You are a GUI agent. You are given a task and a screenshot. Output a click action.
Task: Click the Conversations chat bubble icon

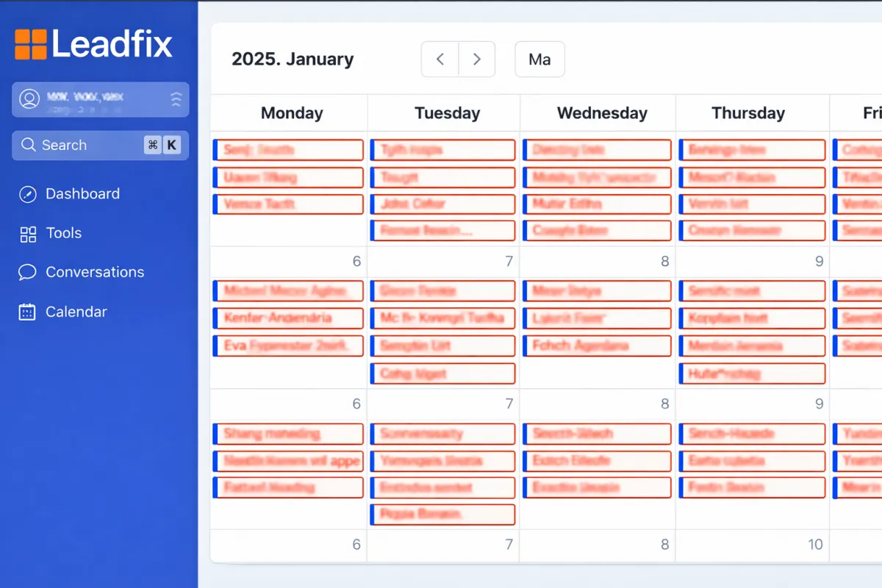point(27,273)
